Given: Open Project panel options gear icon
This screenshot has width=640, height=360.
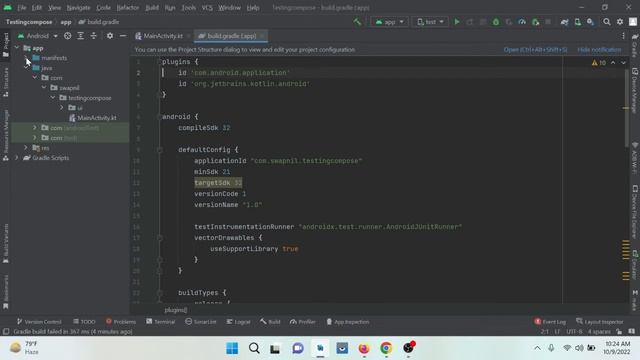Looking at the screenshot, I should click(110, 36).
